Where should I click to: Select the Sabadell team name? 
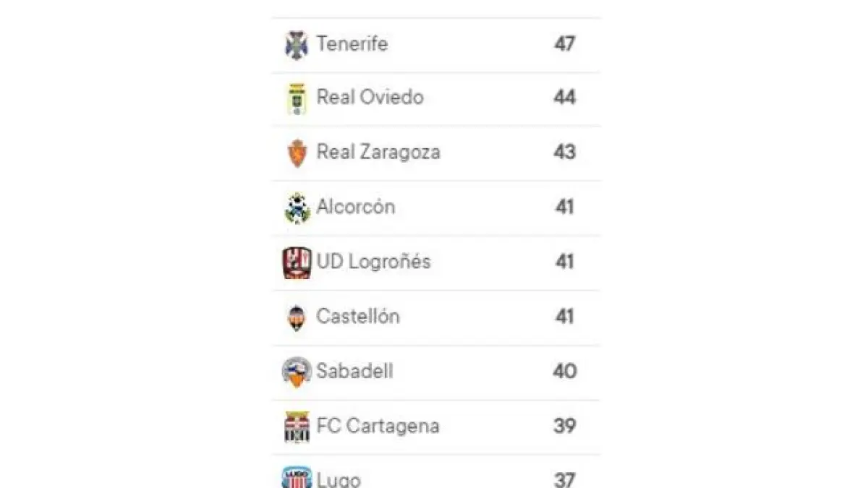[354, 372]
